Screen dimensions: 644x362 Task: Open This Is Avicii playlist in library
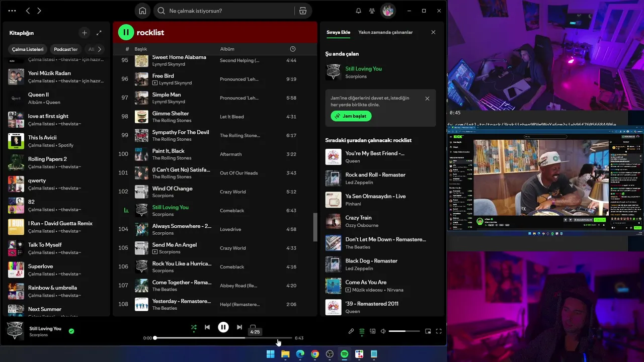[x=55, y=141]
